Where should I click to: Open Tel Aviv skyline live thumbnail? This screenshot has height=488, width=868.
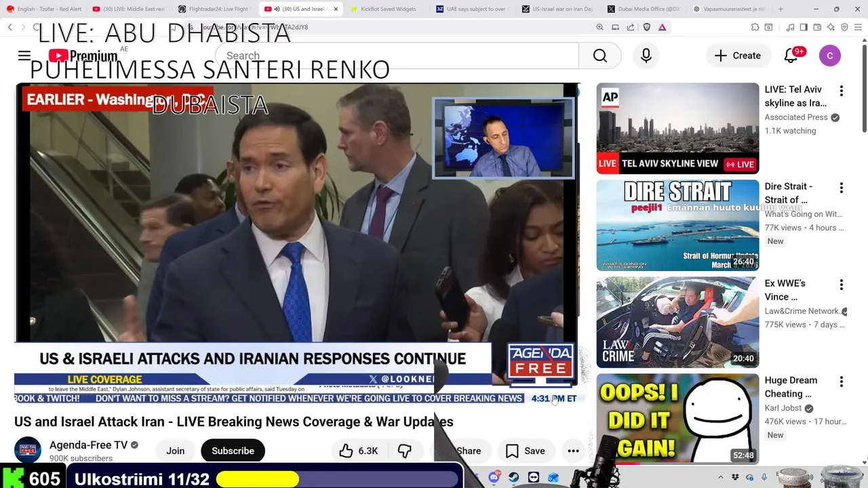(x=677, y=128)
